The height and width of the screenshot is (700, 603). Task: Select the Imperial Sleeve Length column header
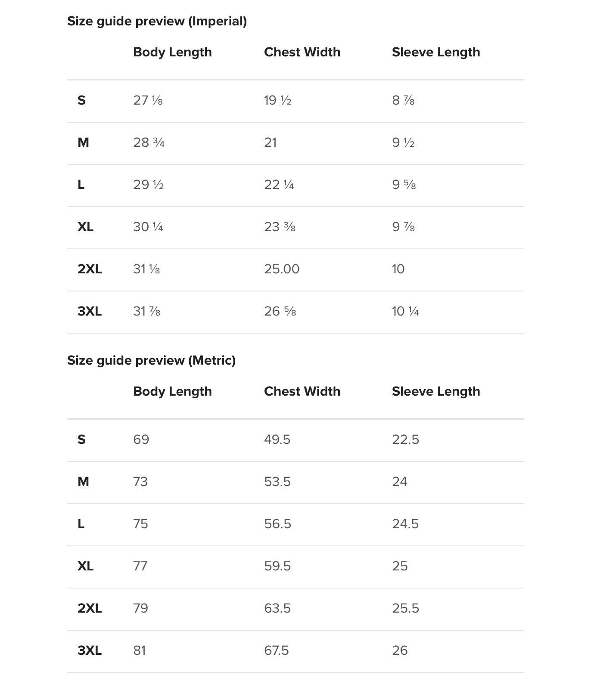coord(436,52)
